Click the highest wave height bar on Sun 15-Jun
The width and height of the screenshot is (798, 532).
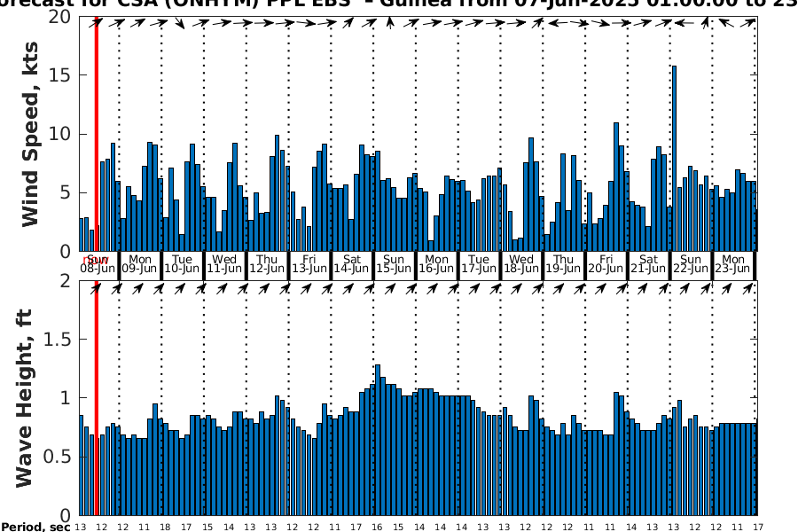378,440
